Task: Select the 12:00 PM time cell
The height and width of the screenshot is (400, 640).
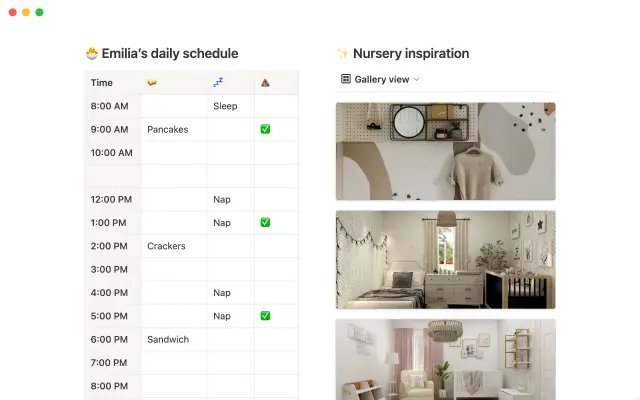Action: click(x=113, y=200)
